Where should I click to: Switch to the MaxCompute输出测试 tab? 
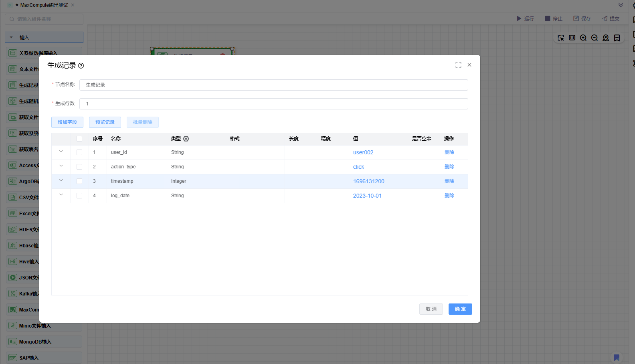[x=44, y=5]
